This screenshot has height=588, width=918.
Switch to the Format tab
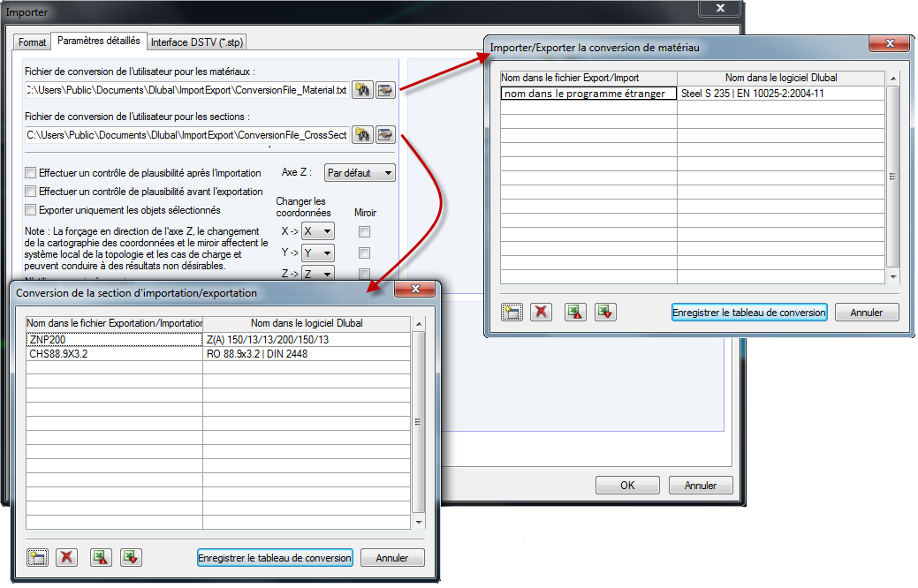tap(32, 42)
